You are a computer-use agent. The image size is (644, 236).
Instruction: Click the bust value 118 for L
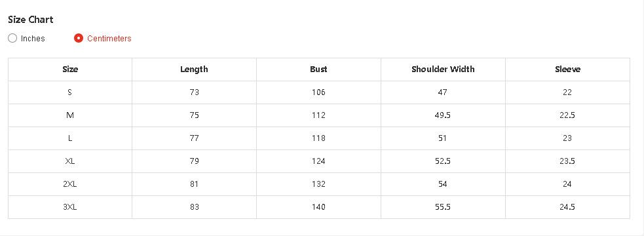(x=318, y=138)
